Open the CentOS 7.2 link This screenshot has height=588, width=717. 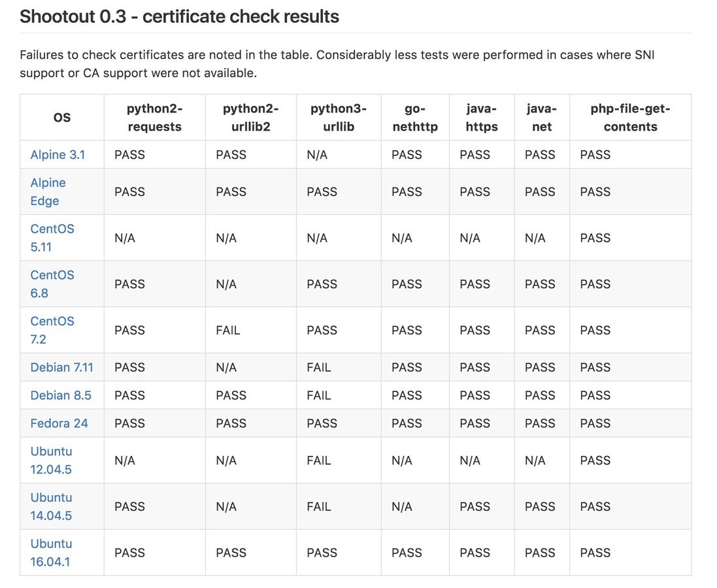click(x=52, y=330)
